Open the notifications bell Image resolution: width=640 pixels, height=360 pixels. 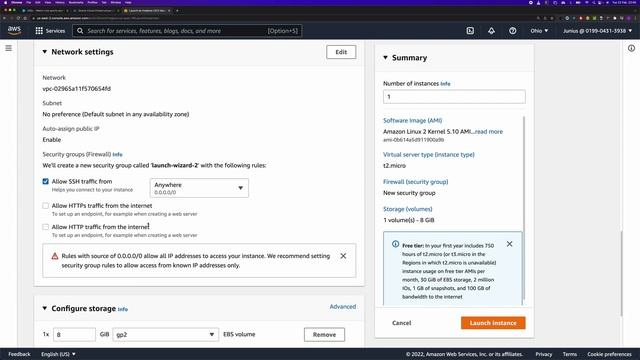(491, 31)
